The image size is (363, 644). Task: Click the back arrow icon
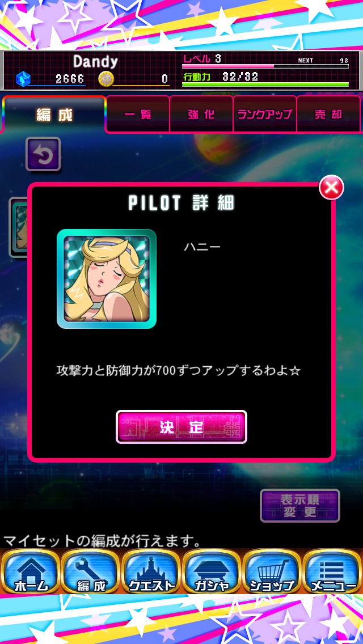[43, 154]
